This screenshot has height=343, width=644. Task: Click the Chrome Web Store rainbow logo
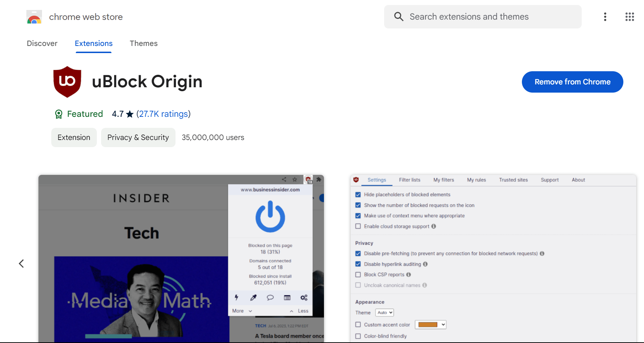point(34,17)
